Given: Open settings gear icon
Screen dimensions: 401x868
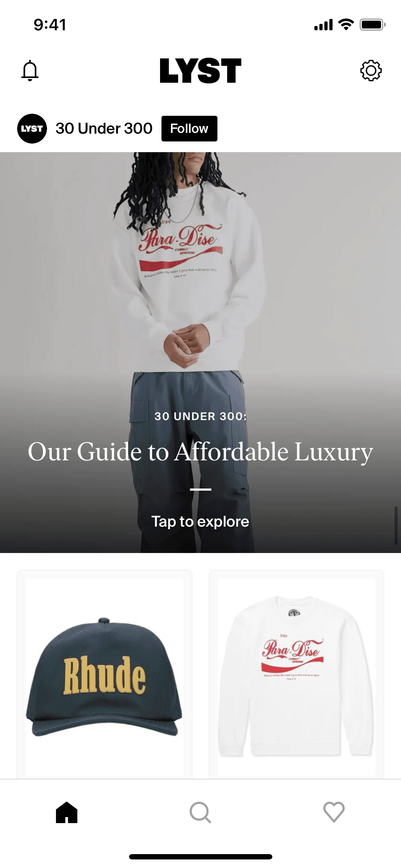Looking at the screenshot, I should click(371, 71).
